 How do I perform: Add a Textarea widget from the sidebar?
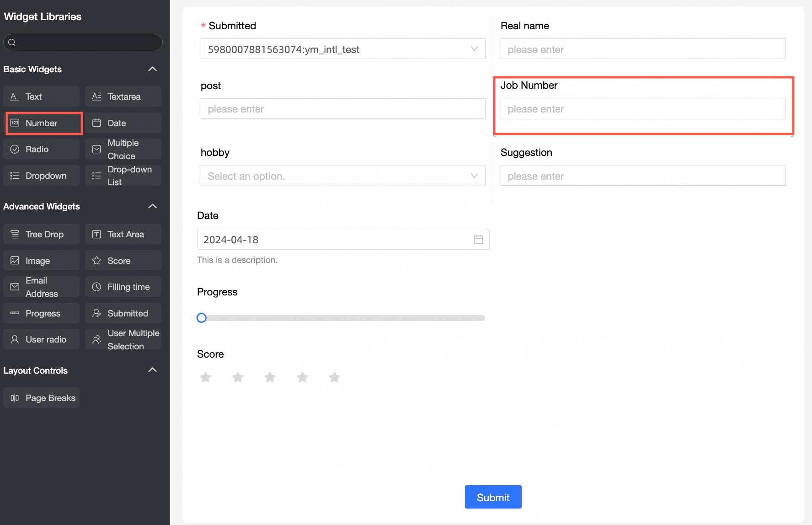coord(123,96)
